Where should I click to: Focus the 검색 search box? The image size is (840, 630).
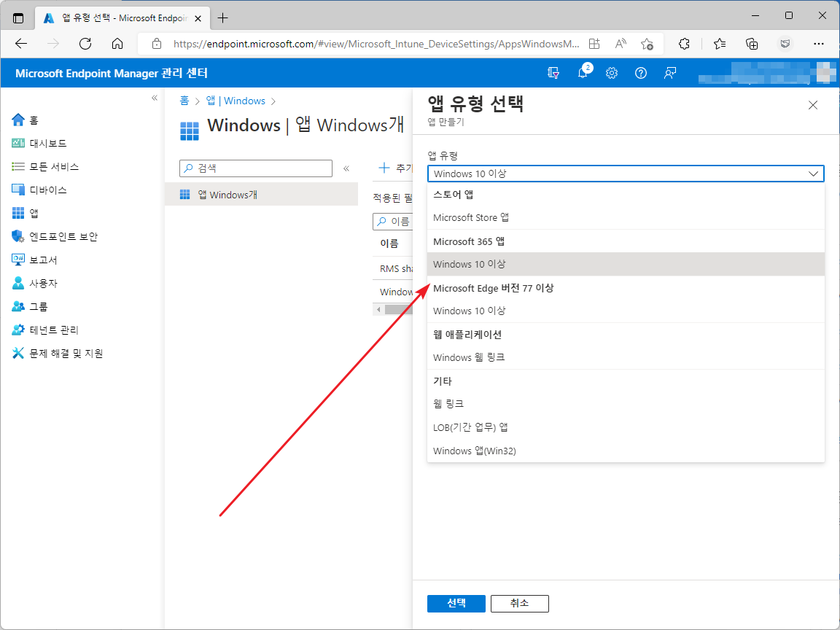pos(256,168)
